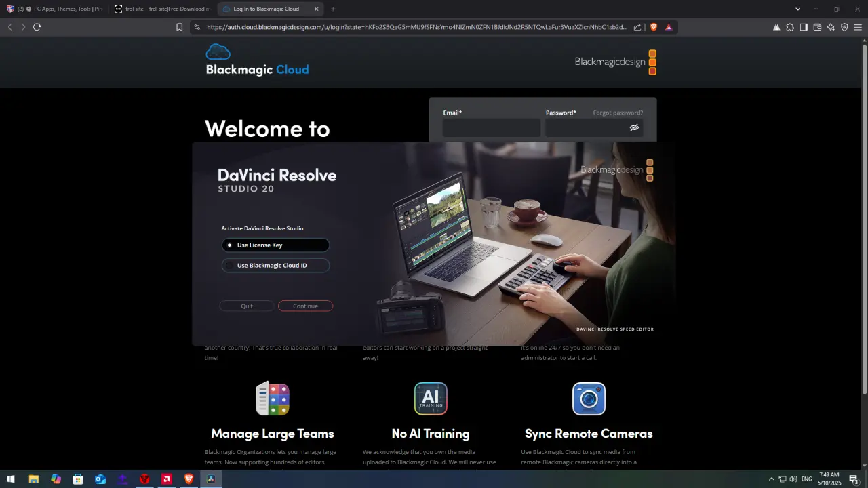Change ENG input language

click(807, 479)
